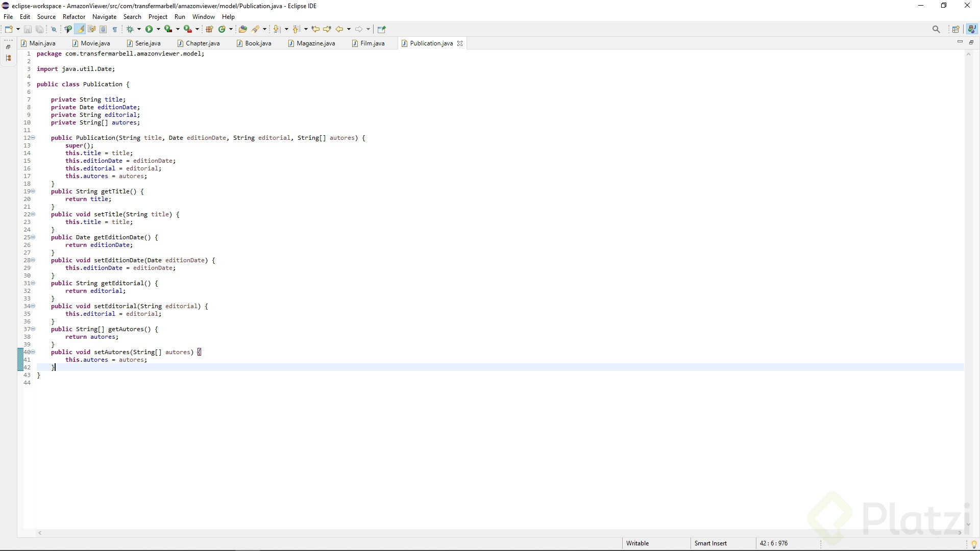Click the tip lightbulb in status bar

click(x=973, y=544)
